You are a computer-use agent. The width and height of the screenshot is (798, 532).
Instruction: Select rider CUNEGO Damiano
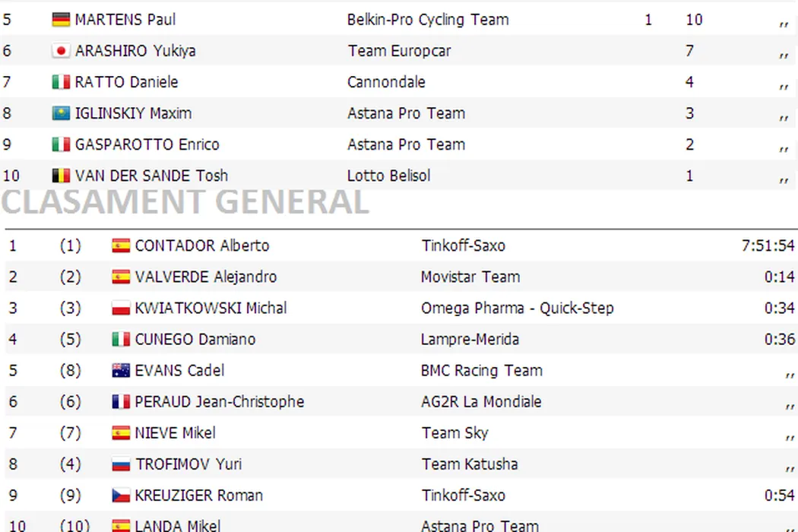195,339
